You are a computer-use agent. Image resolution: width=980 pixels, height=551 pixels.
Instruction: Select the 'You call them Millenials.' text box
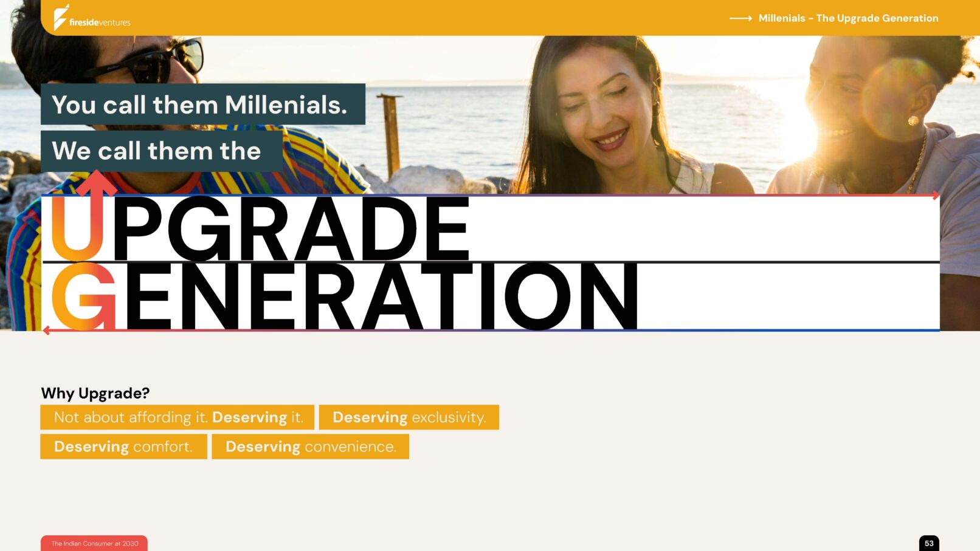(202, 104)
